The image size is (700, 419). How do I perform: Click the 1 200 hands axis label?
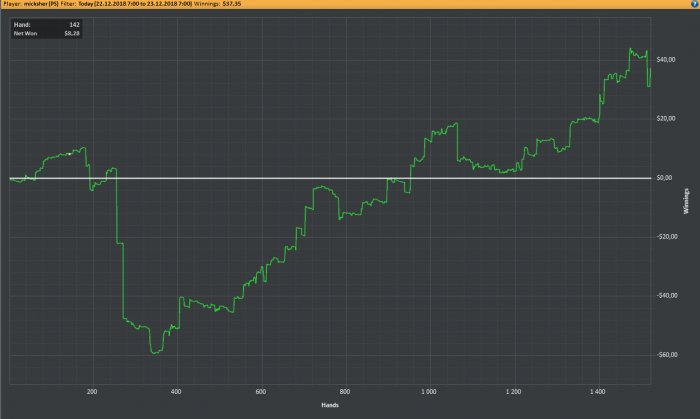coord(513,392)
